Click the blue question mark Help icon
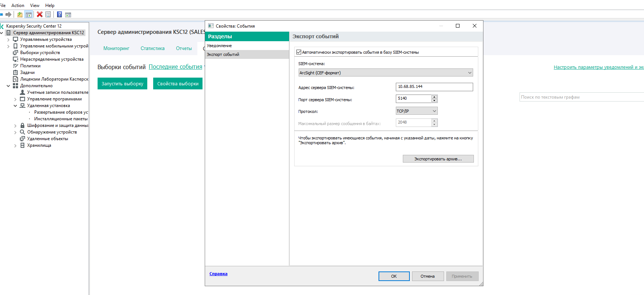The width and height of the screenshot is (644, 295). (x=59, y=14)
